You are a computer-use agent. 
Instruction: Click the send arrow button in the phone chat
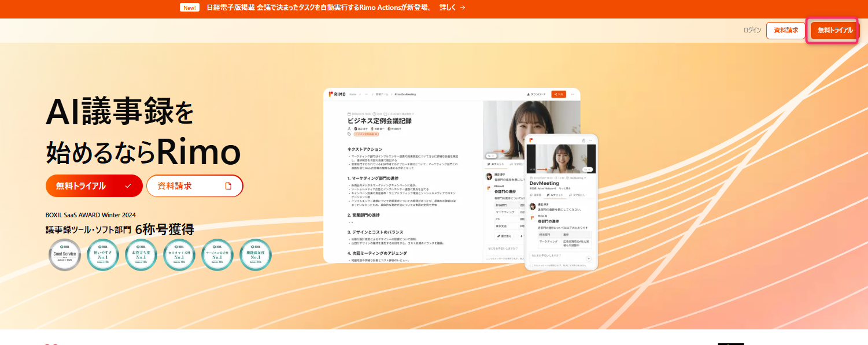point(589,258)
